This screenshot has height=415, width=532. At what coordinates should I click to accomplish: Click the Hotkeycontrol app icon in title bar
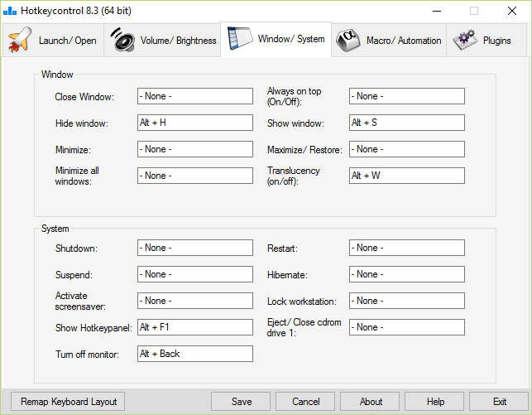[x=10, y=11]
